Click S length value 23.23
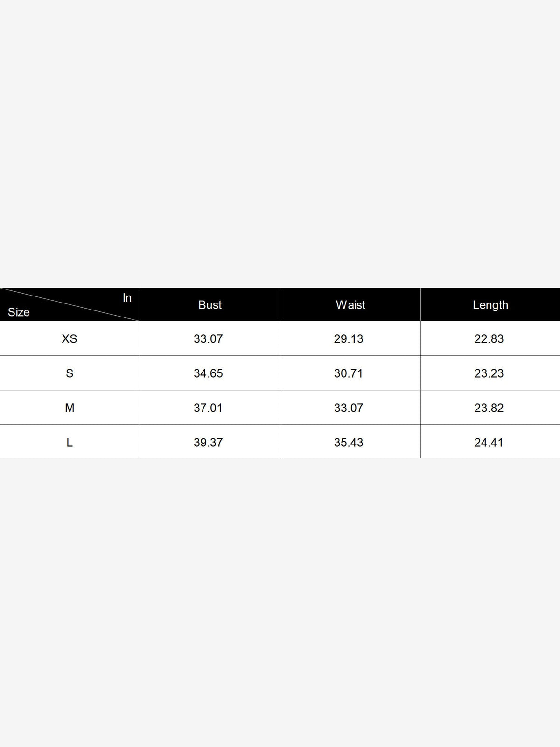This screenshot has width=560, height=747. [489, 373]
